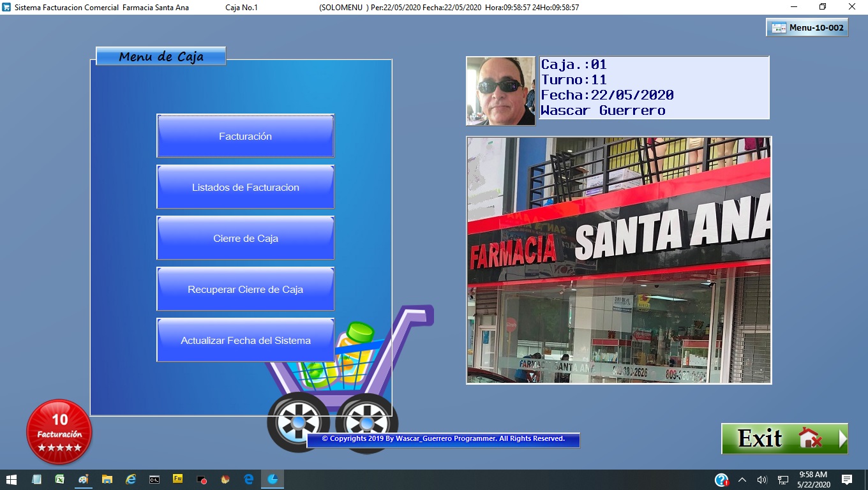Image resolution: width=868 pixels, height=490 pixels.
Task: Select Cierre de Caja
Action: tap(245, 238)
